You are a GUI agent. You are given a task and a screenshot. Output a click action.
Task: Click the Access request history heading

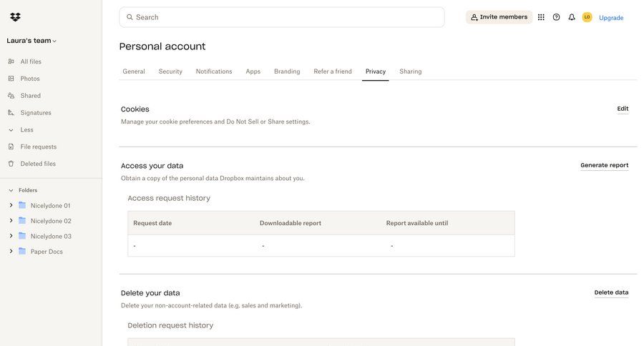169,198
